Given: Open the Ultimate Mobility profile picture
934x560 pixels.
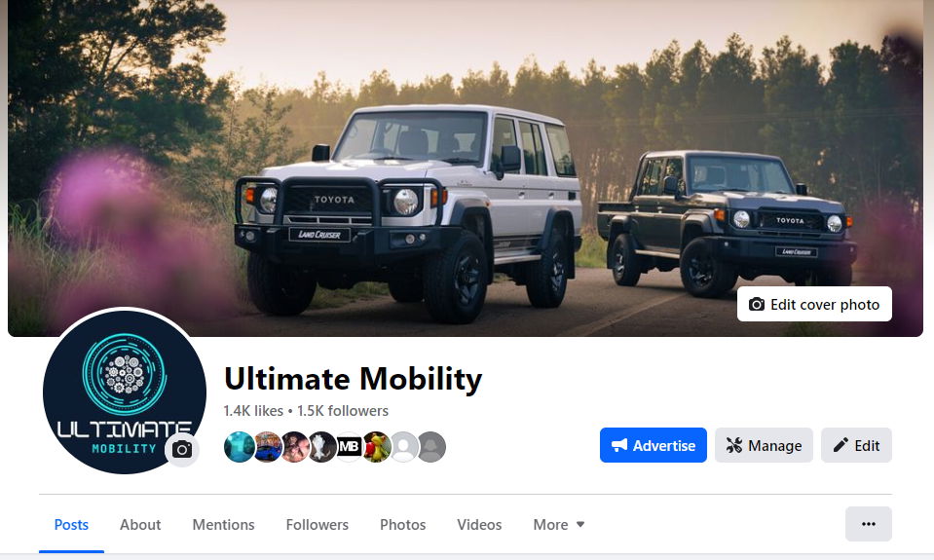Looking at the screenshot, I should [125, 392].
